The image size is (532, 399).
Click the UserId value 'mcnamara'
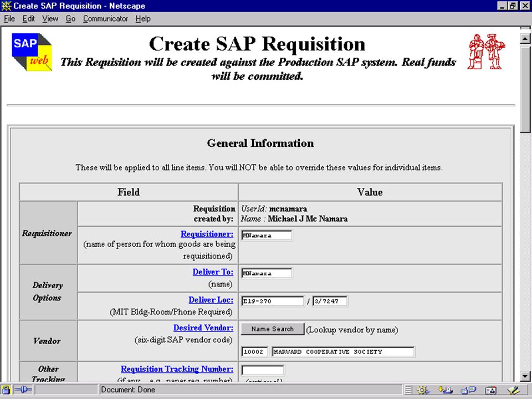coord(288,209)
